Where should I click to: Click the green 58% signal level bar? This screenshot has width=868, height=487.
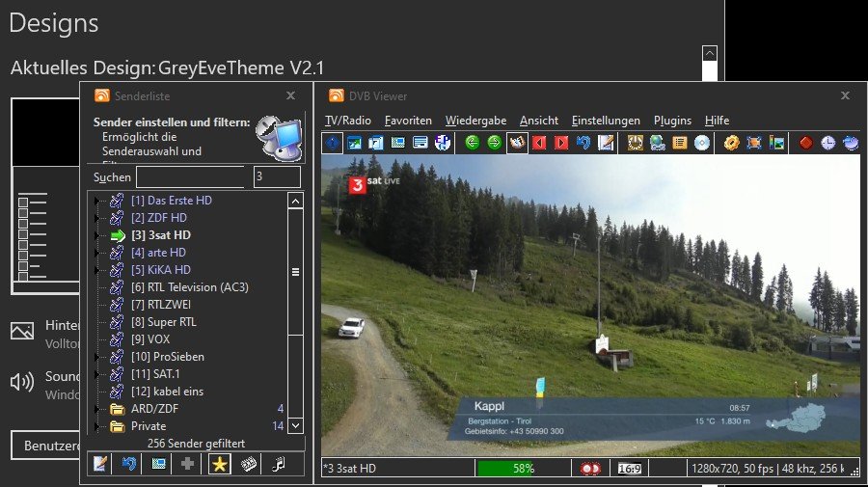(523, 469)
